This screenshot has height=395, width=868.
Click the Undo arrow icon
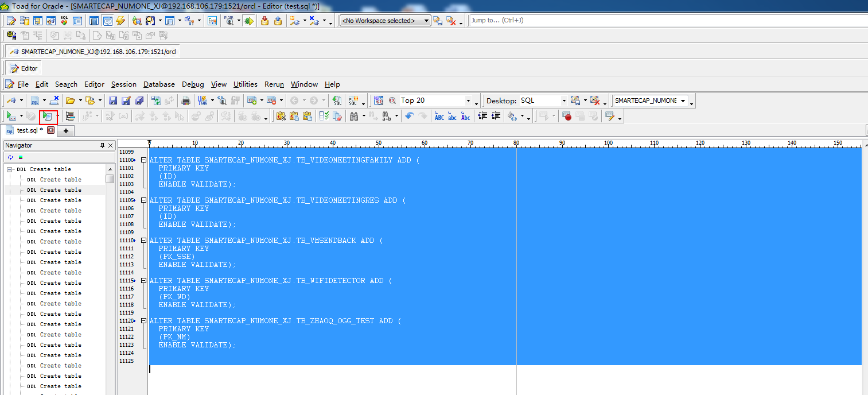tap(409, 117)
